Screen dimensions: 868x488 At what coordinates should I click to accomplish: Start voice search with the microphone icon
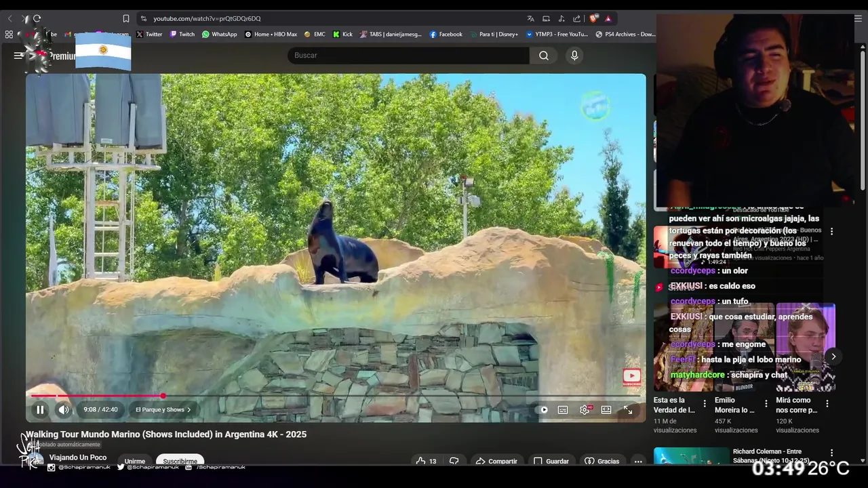tap(574, 56)
